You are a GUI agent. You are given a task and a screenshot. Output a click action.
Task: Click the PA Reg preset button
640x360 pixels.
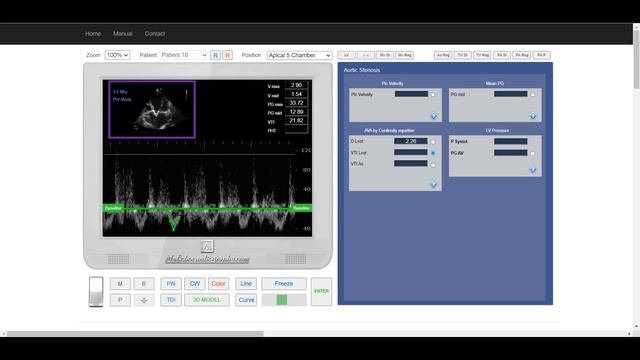[522, 55]
